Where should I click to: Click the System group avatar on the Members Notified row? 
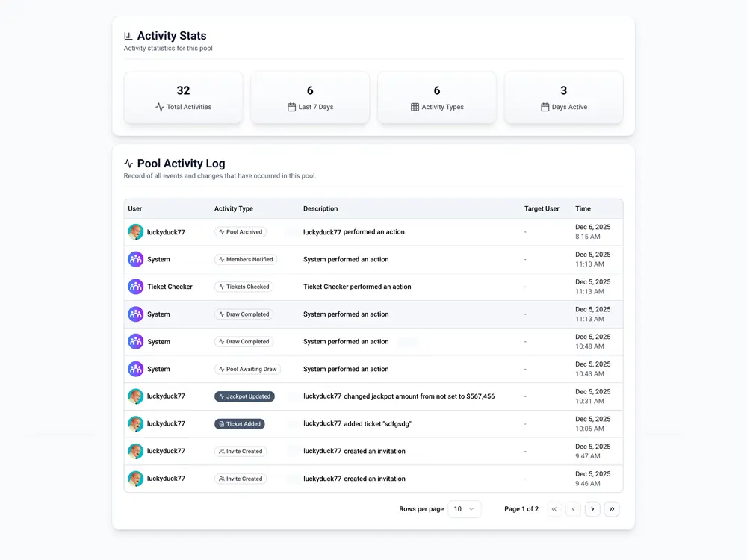coord(135,259)
